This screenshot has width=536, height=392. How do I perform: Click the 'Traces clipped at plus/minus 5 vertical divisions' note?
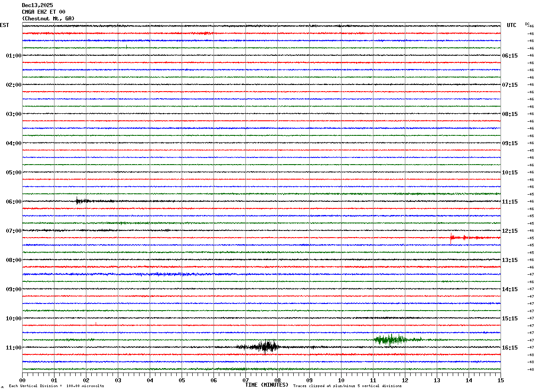coord(347,386)
